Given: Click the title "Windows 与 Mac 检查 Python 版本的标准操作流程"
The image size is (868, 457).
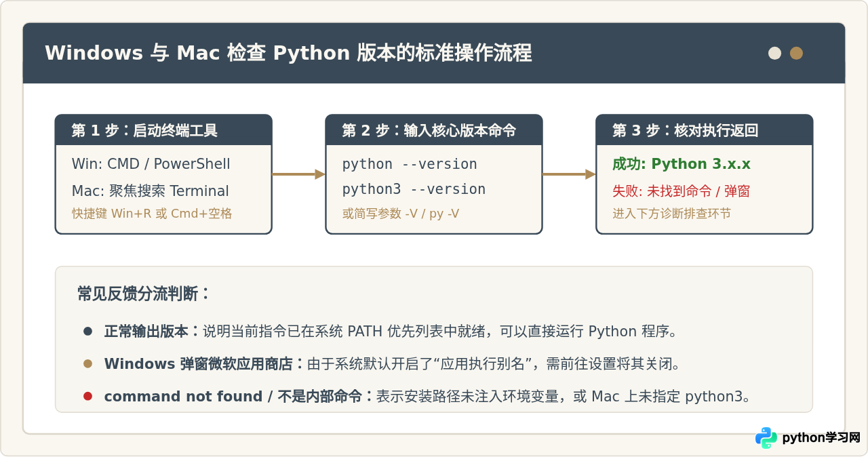Looking at the screenshot, I should (x=288, y=53).
